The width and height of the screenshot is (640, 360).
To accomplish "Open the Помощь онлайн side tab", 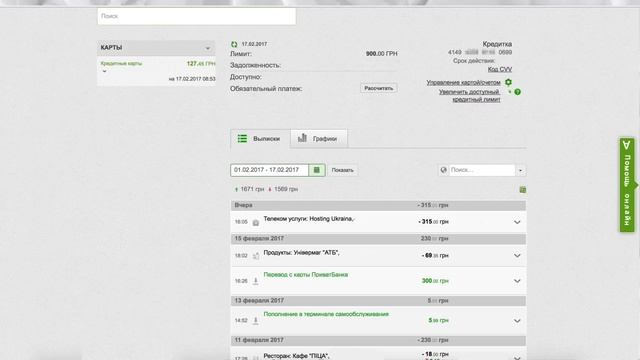I will 627,185.
